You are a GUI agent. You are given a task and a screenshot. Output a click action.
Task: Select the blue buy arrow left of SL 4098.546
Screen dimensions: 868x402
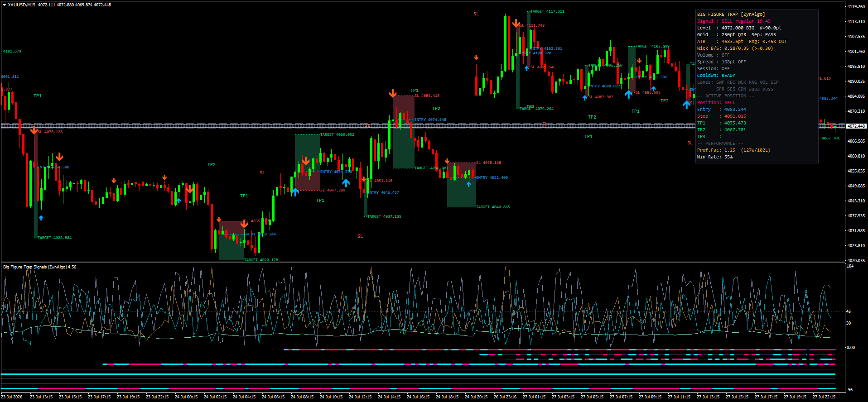526,68
